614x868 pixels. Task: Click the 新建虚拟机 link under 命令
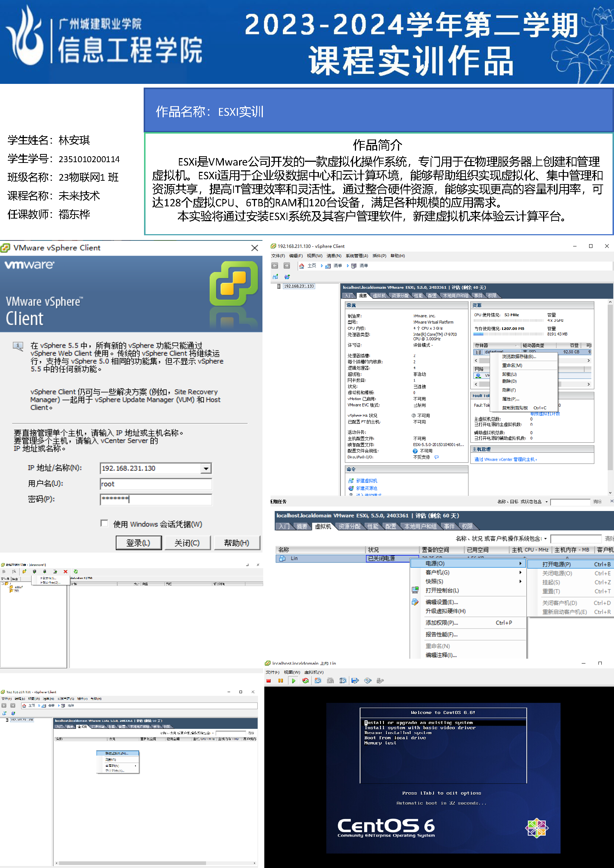[366, 481]
